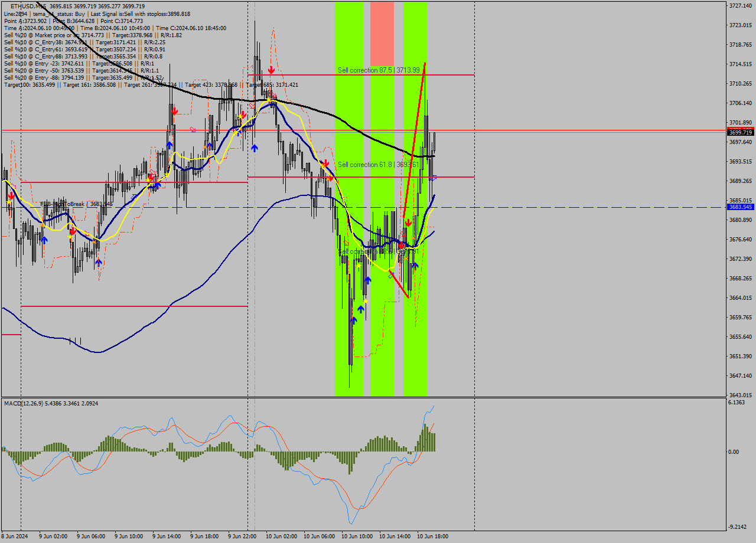This screenshot has width=756, height=543.
Task: Click the blue 3683.545 price tag
Action: click(740, 208)
